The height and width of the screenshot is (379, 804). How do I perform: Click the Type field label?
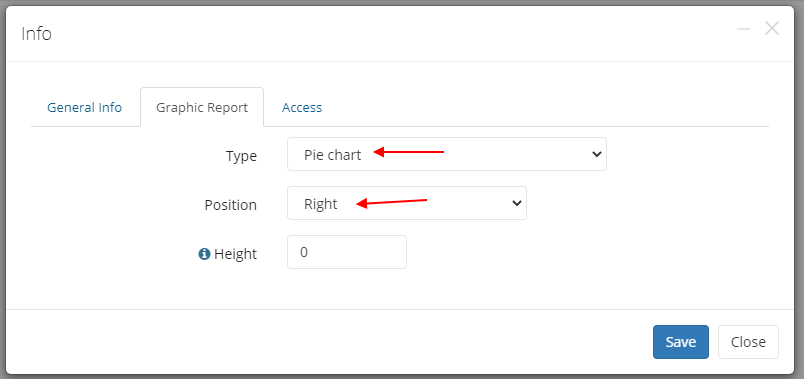[x=241, y=156]
